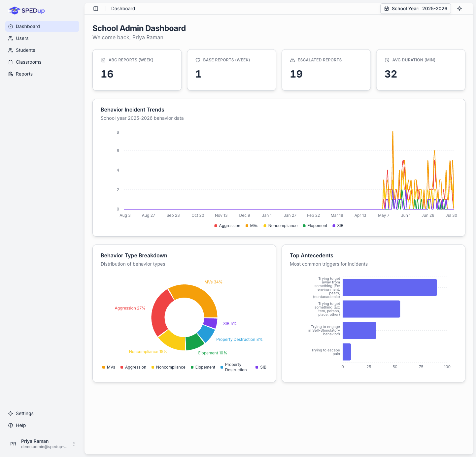Screen dimensions: 476x457
Task: Select the ABC Reports (Week) card
Action: (137, 70)
